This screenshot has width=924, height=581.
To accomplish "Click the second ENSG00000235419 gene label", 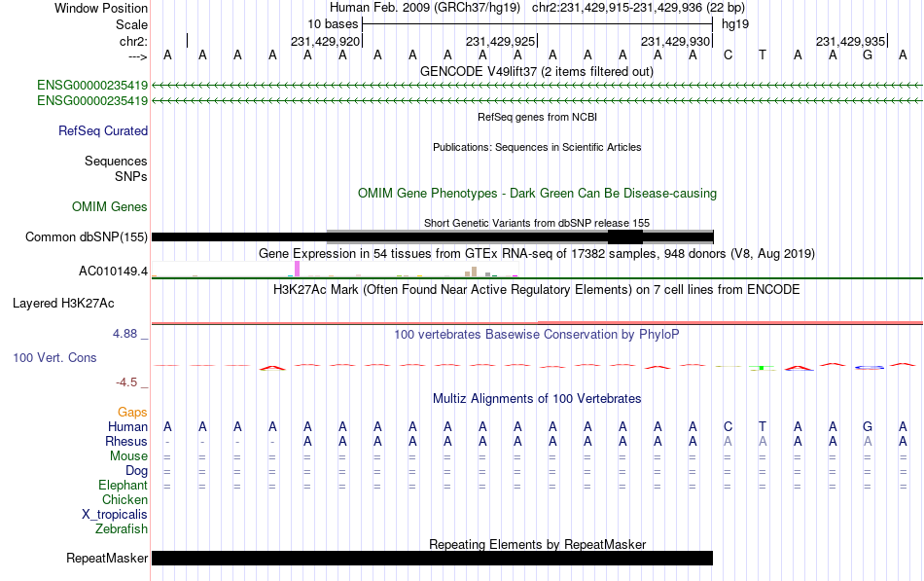I will [92, 101].
